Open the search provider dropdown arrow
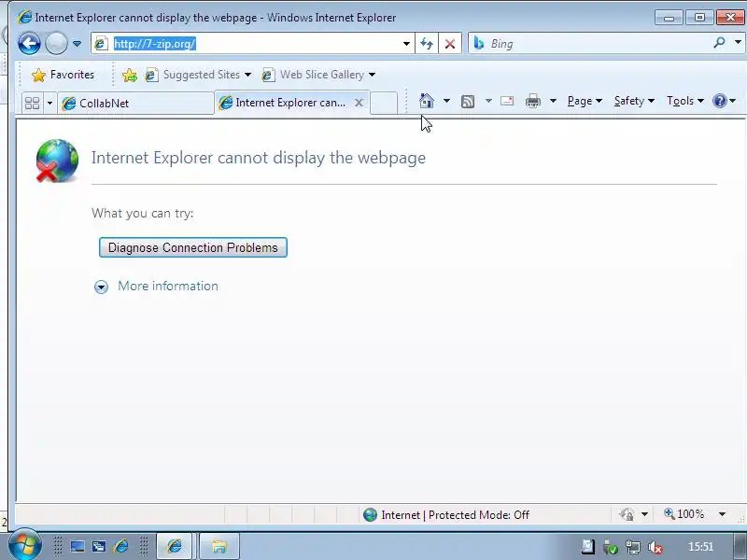 738,43
